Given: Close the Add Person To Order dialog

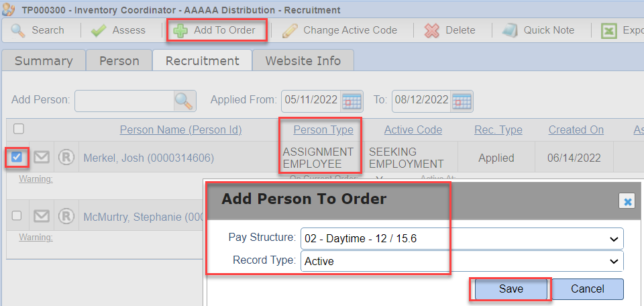Looking at the screenshot, I should click(627, 201).
